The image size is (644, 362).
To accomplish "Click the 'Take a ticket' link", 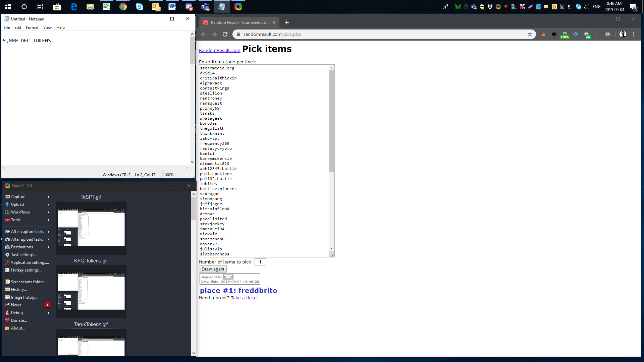I will [245, 297].
